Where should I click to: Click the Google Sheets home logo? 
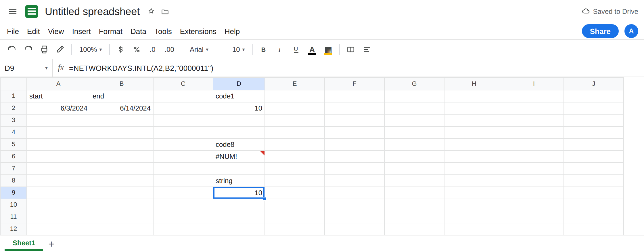coord(32,12)
